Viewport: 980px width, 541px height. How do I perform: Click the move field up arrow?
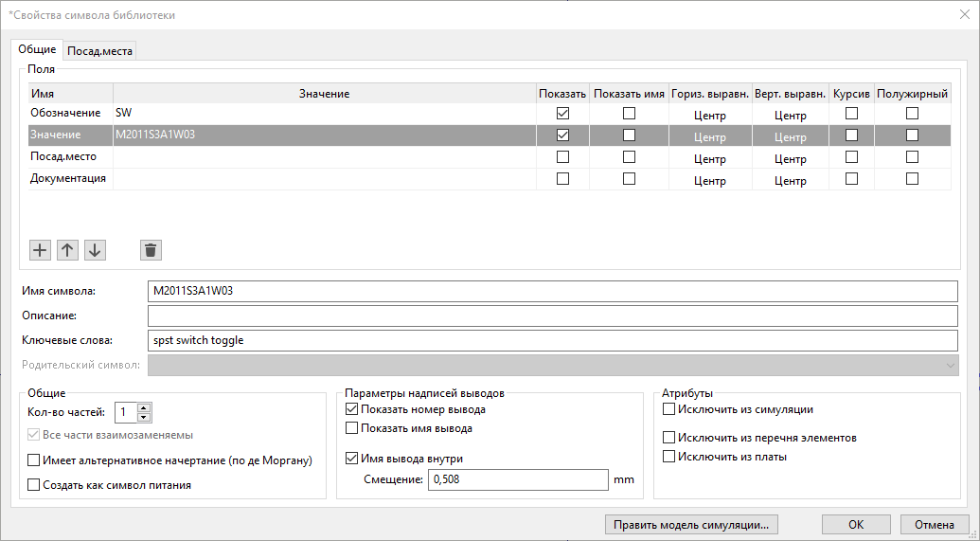coord(67,250)
